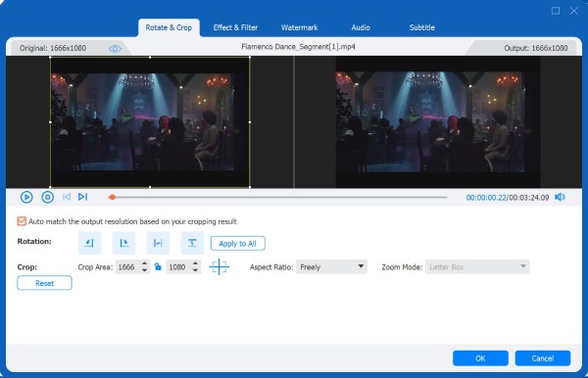Cancel the editing dialog
Viewport: 588px width, 378px height.
click(543, 358)
